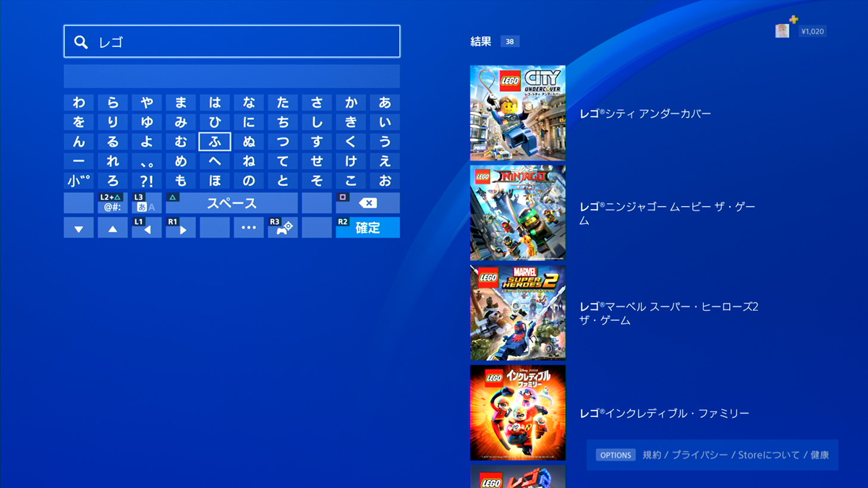
Task: Tap the 小゛゜ small/dakuten modifier key
Action: click(x=79, y=181)
